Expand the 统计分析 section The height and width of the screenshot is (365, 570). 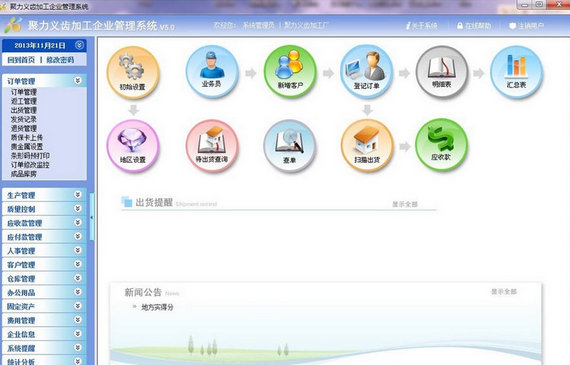[x=44, y=361]
